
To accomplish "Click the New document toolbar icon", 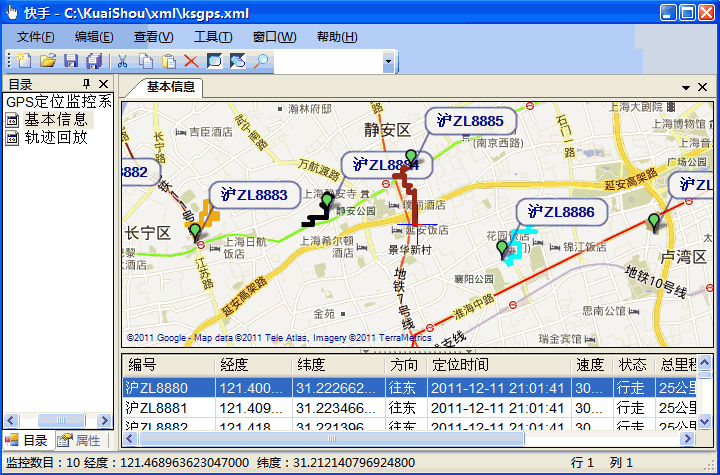I will pos(23,61).
